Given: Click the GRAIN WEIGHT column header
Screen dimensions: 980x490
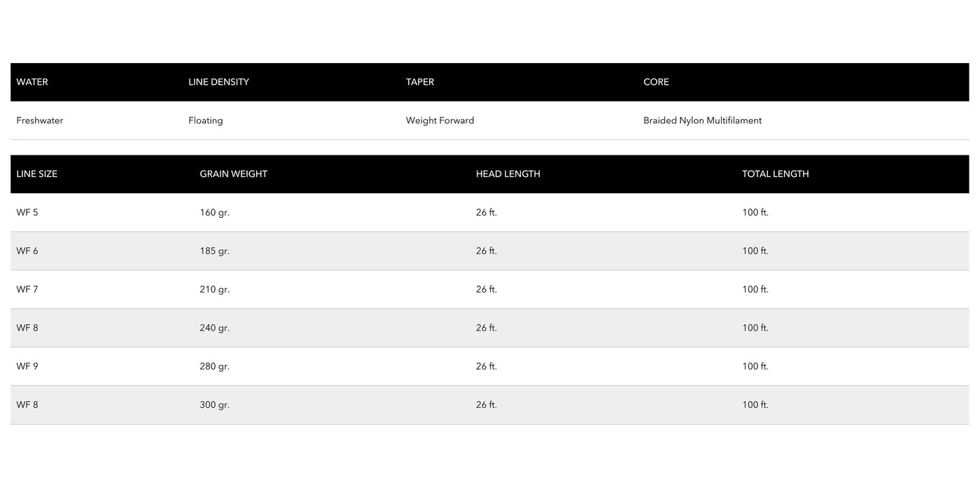Looking at the screenshot, I should 233,174.
